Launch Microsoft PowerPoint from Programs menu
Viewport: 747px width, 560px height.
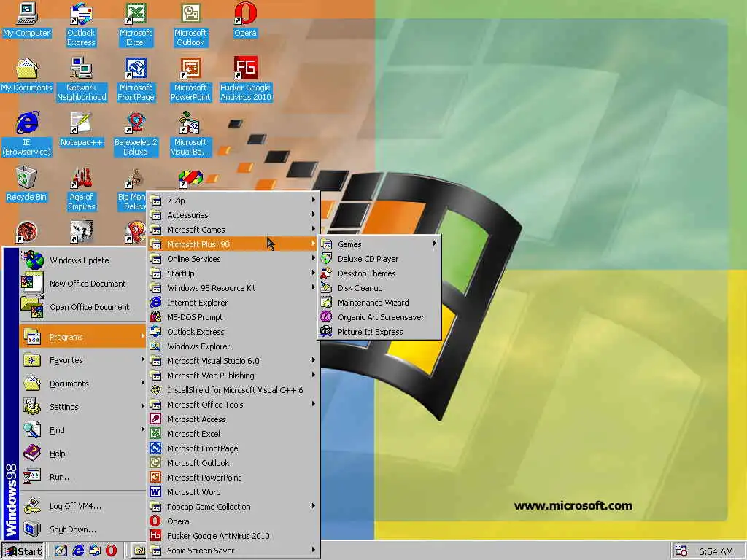233,477
